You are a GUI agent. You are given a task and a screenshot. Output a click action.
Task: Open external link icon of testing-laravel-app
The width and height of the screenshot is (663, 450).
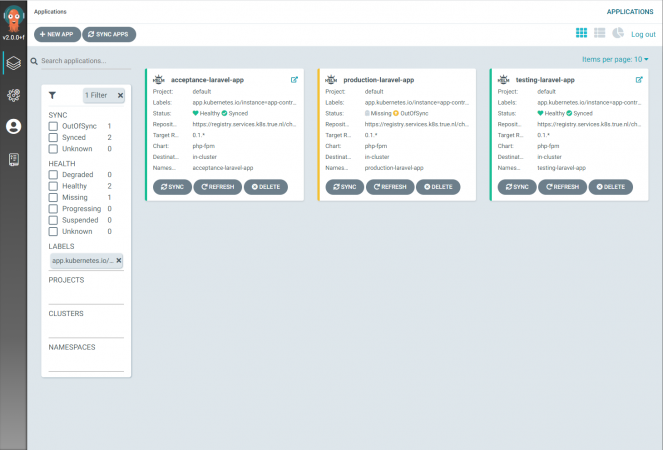(639, 80)
